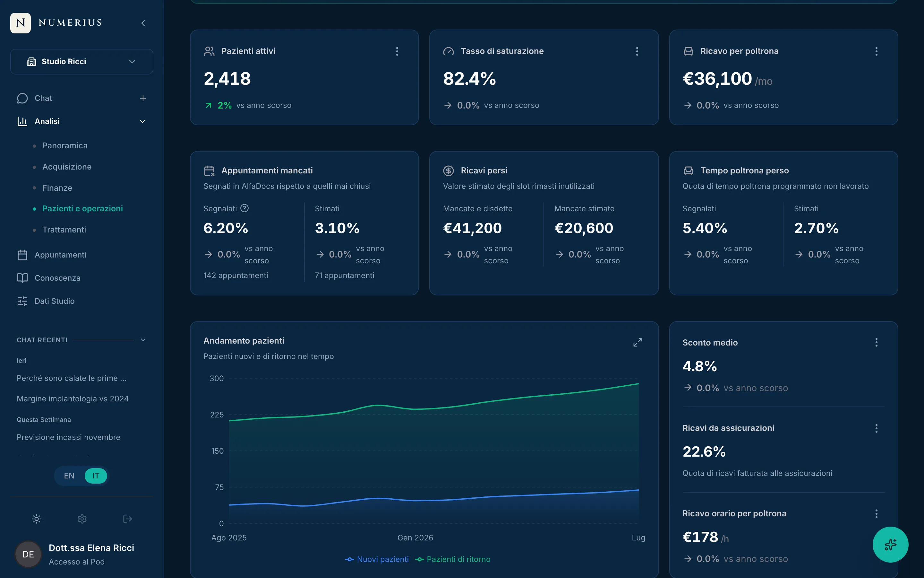The width and height of the screenshot is (924, 578).
Task: Open Dott.ssa Elena Ricci profile
Action: [91, 548]
